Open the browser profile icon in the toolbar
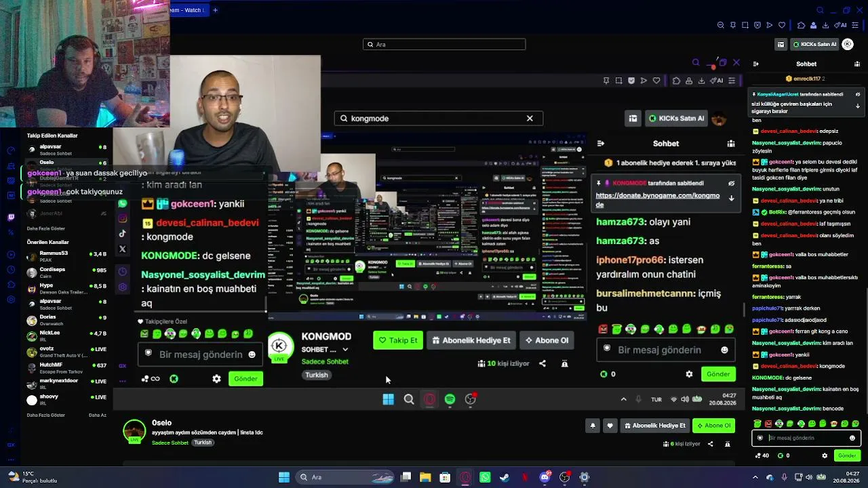868x488 pixels. pyautogui.click(x=814, y=25)
